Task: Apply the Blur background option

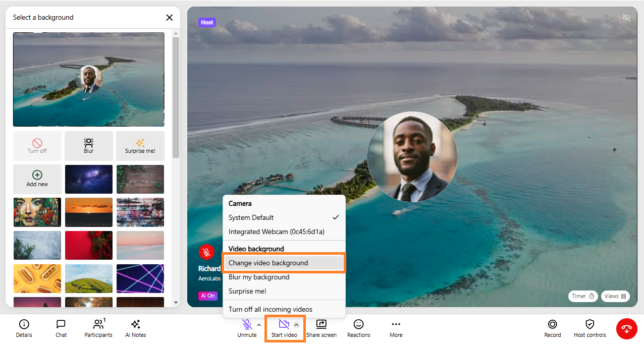Action: point(89,146)
